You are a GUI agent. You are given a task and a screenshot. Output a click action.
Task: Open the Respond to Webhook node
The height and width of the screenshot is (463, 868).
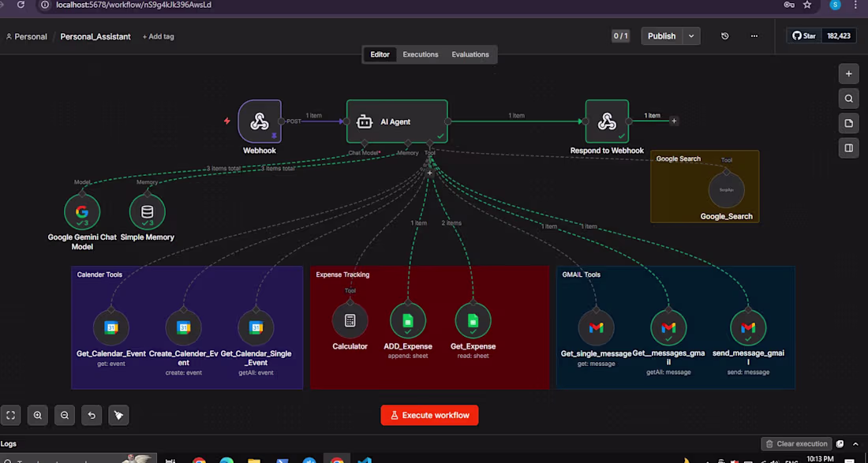click(608, 121)
